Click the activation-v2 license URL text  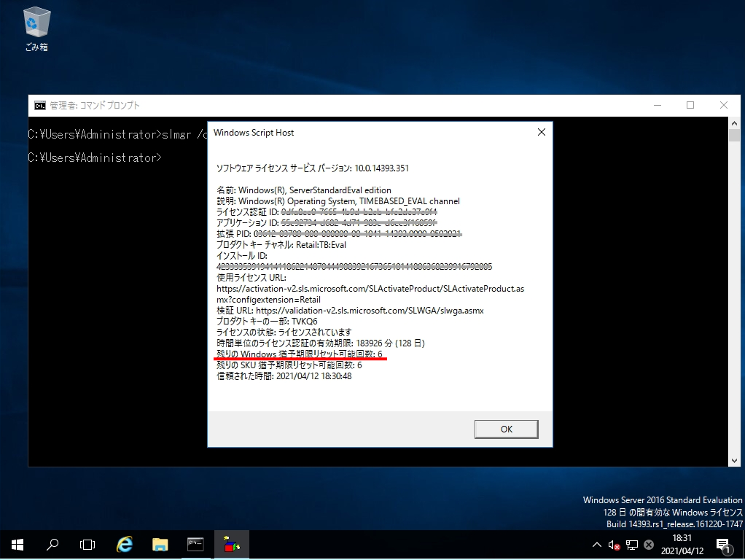[370, 295]
